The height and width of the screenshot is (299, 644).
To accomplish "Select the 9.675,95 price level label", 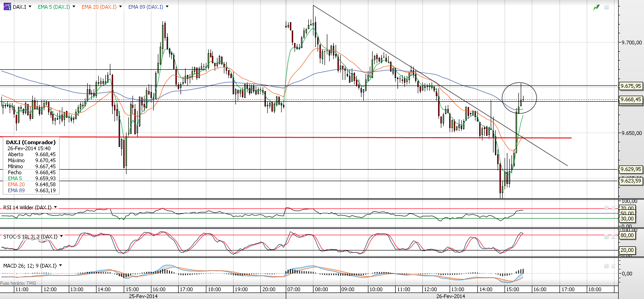I will [x=631, y=86].
